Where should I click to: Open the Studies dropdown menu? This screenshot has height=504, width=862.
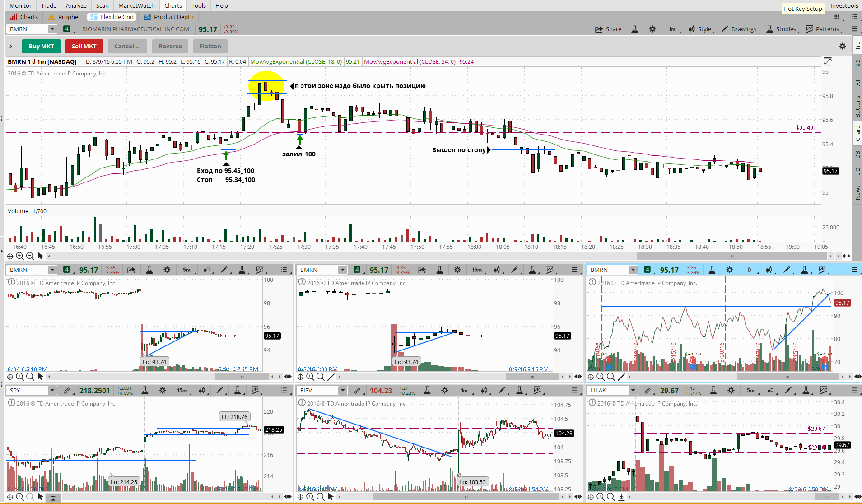tap(783, 29)
